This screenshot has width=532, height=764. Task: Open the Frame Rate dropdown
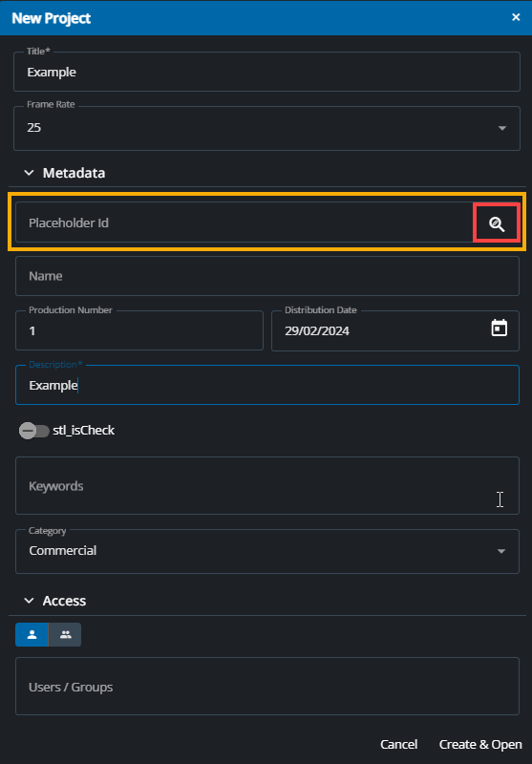click(267, 128)
